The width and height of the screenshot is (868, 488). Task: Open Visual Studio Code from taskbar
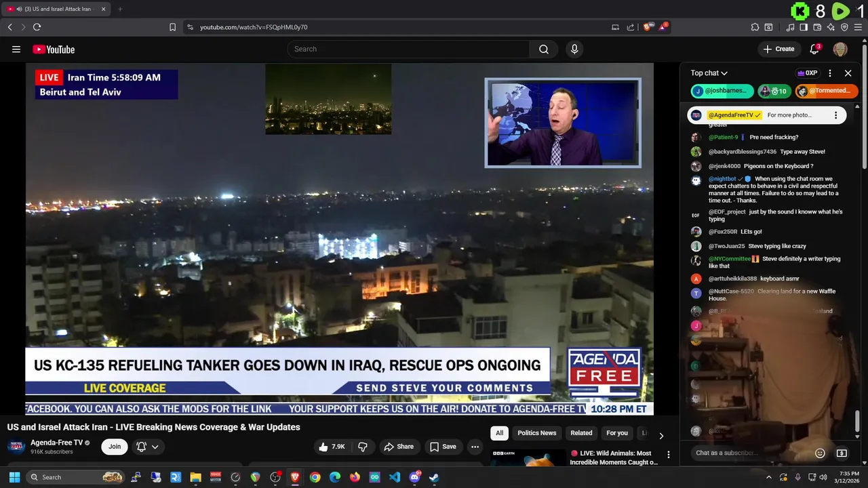(395, 477)
